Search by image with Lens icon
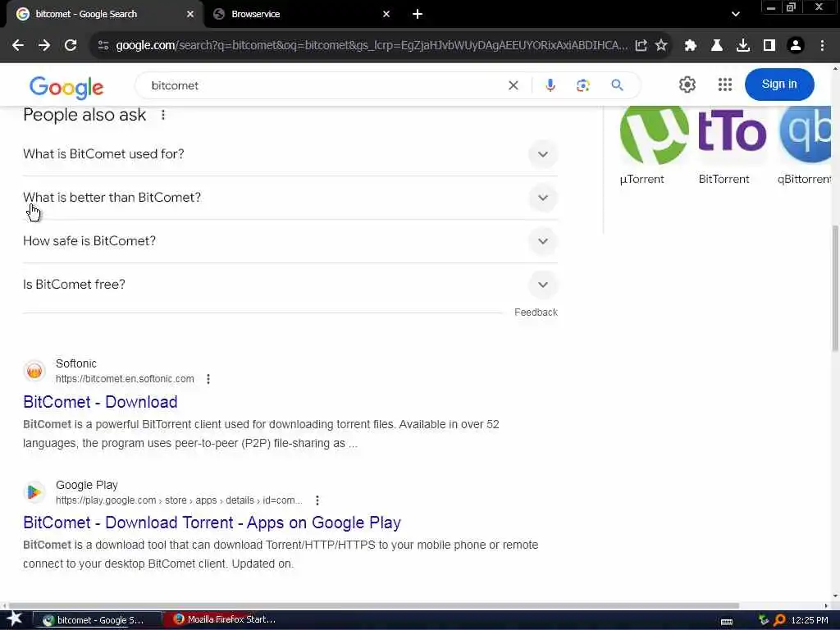The width and height of the screenshot is (840, 630). (x=583, y=85)
